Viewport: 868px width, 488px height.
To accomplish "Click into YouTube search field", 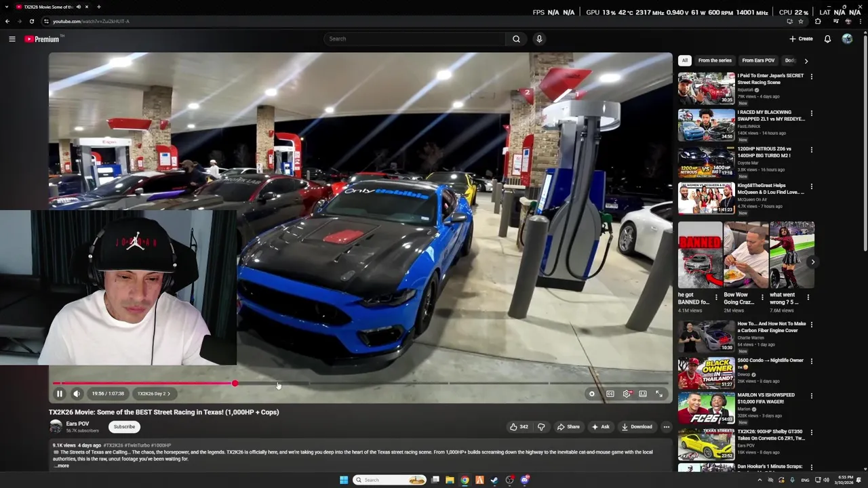I will (x=415, y=39).
